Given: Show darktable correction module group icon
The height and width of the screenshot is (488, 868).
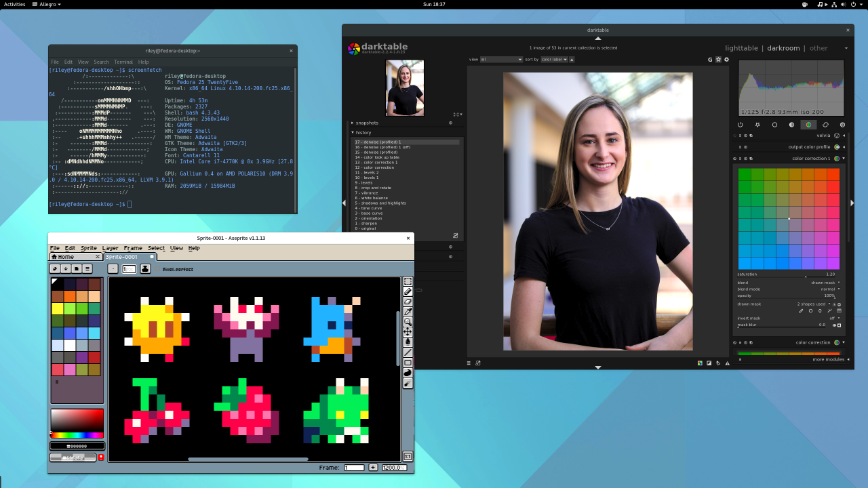Looking at the screenshot, I should tap(825, 125).
